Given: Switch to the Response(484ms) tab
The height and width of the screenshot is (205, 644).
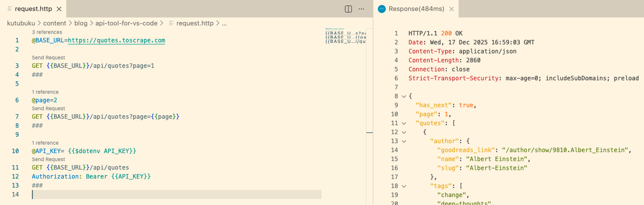Looking at the screenshot, I should pos(416,8).
